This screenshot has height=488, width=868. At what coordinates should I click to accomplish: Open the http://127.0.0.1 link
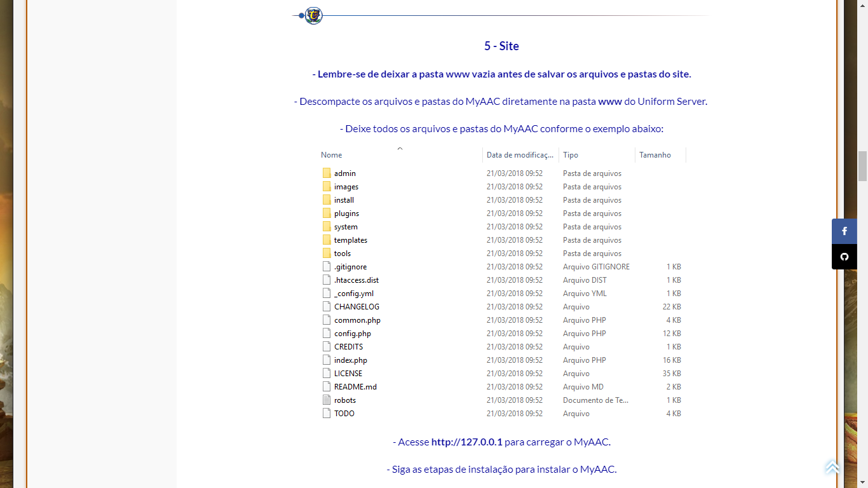click(x=466, y=442)
